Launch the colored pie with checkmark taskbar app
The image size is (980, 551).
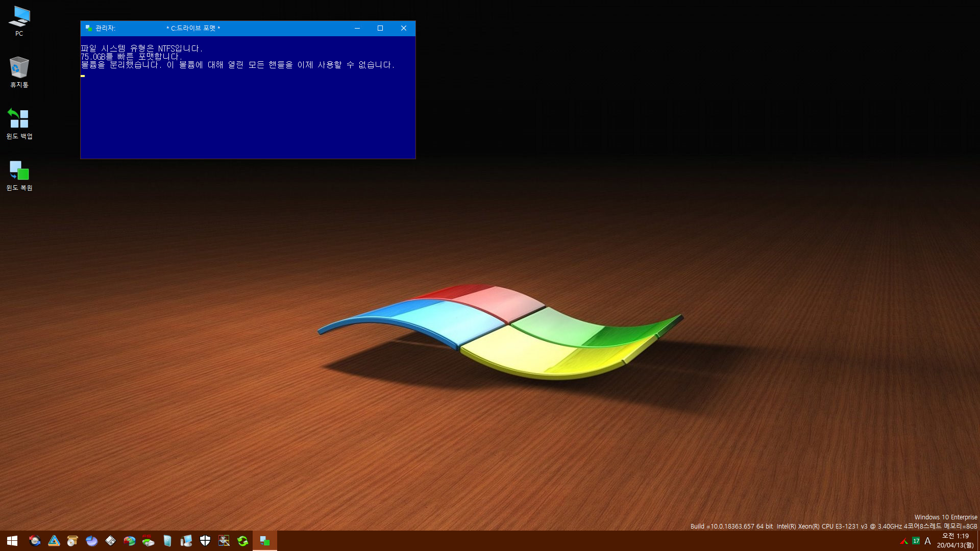(x=130, y=541)
